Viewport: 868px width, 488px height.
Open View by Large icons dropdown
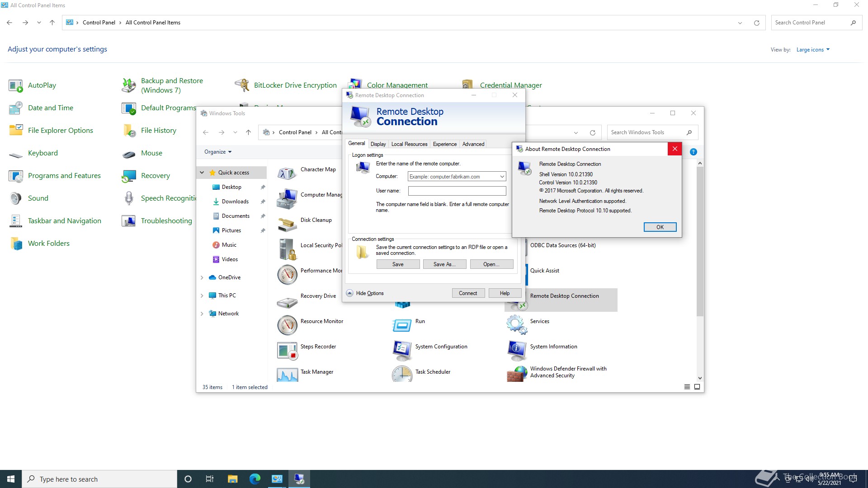813,50
